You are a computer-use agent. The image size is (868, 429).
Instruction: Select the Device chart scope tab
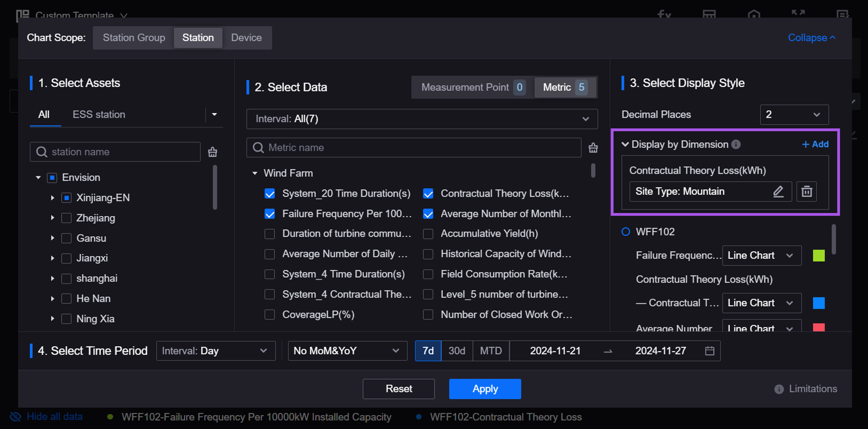pos(246,38)
